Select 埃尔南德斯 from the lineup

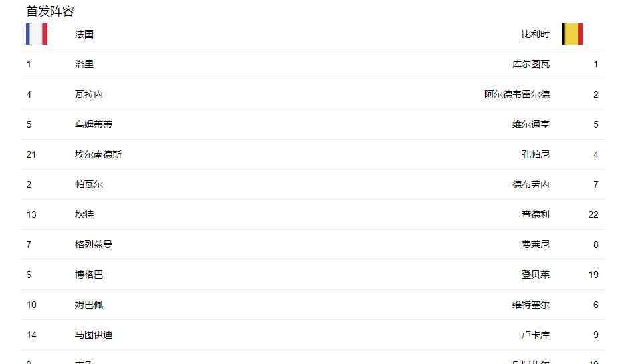98,155
